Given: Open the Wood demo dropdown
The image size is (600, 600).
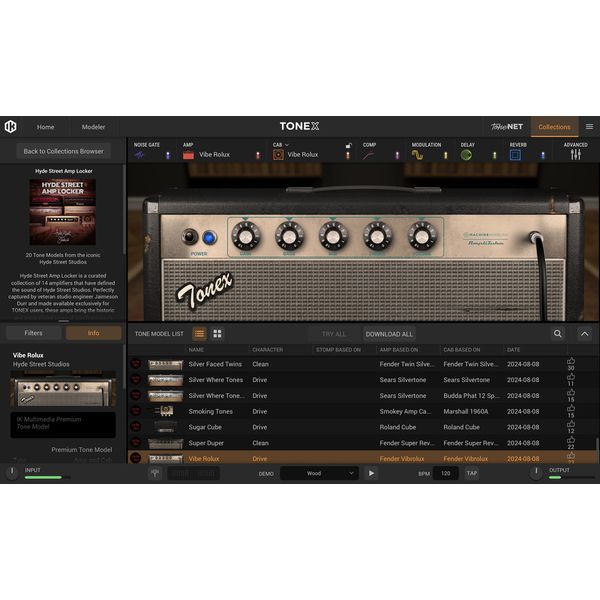Looking at the screenshot, I should (319, 473).
